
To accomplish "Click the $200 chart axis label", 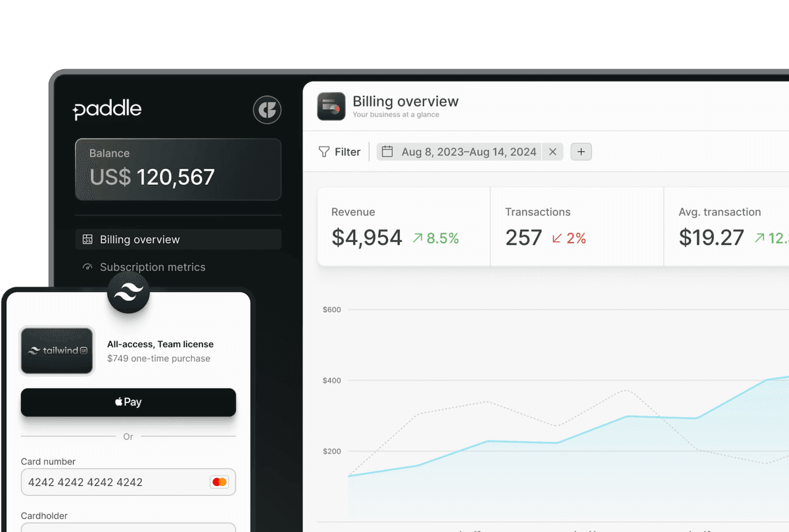I will click(x=332, y=452).
